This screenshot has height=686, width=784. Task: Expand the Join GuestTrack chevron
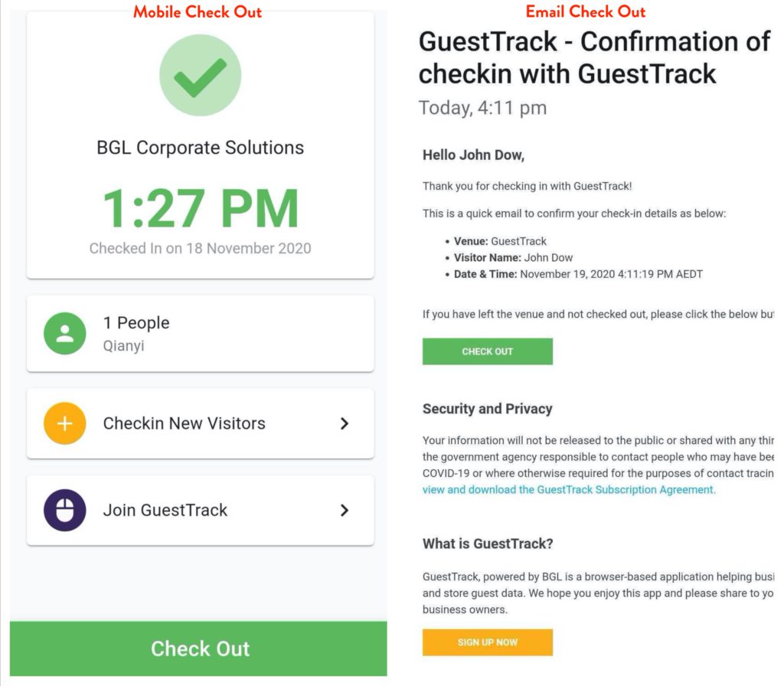point(345,511)
